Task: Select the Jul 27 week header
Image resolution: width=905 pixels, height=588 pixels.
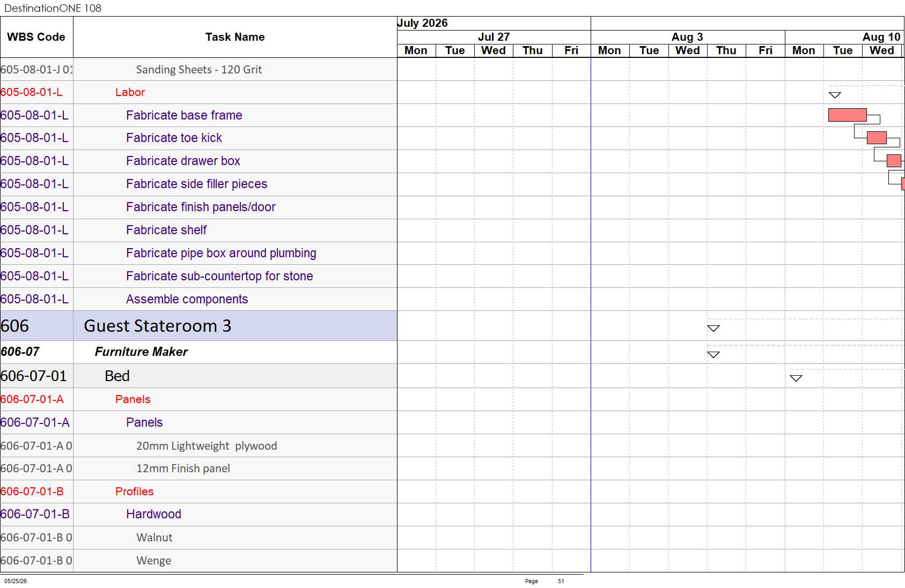Action: coord(494,37)
